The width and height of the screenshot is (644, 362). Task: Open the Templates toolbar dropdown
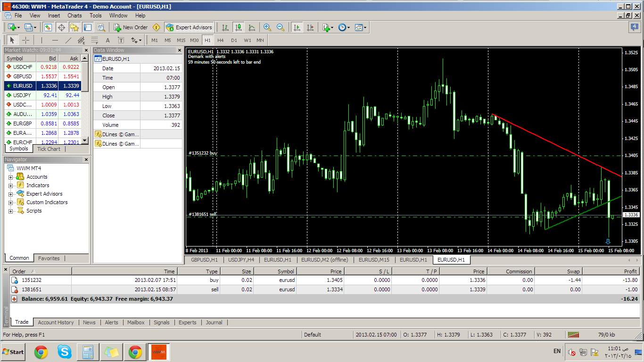tap(361, 27)
